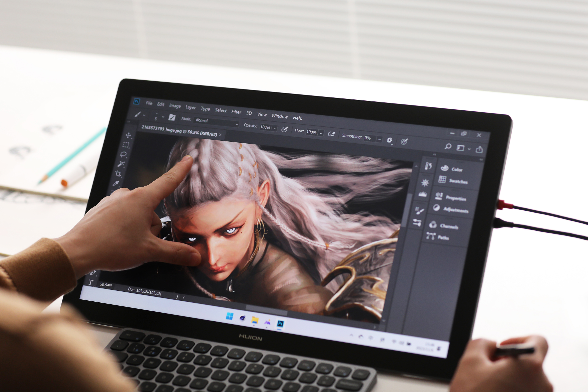Open the Color panel

[x=451, y=169]
